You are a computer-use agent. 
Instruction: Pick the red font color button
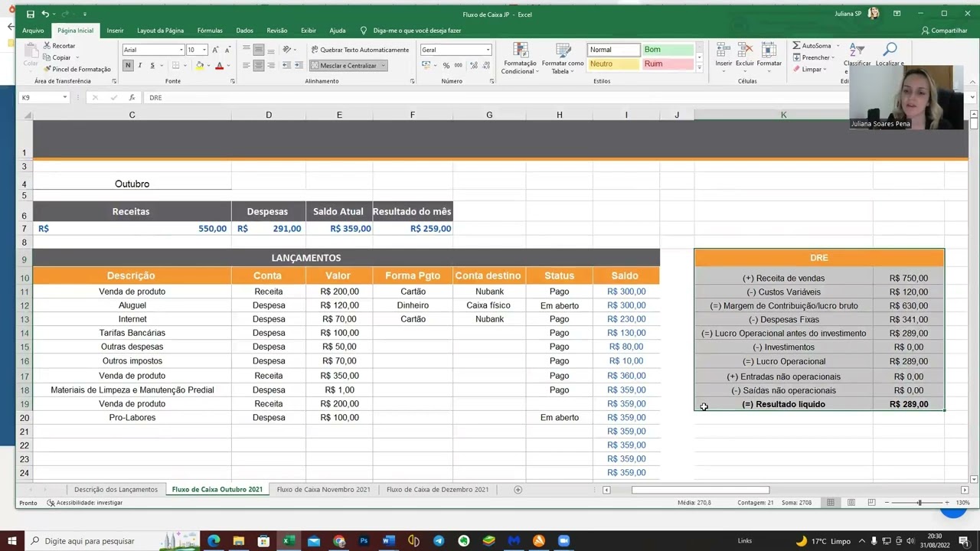point(219,66)
